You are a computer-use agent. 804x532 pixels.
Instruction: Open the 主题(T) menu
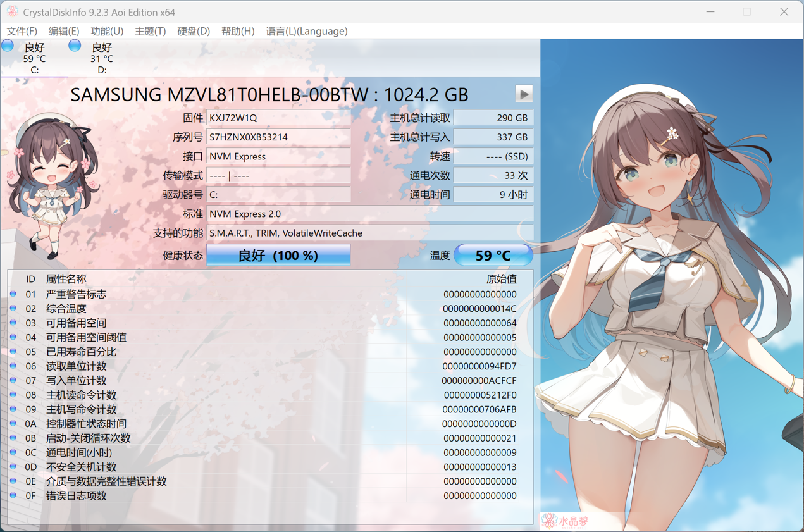(x=150, y=31)
